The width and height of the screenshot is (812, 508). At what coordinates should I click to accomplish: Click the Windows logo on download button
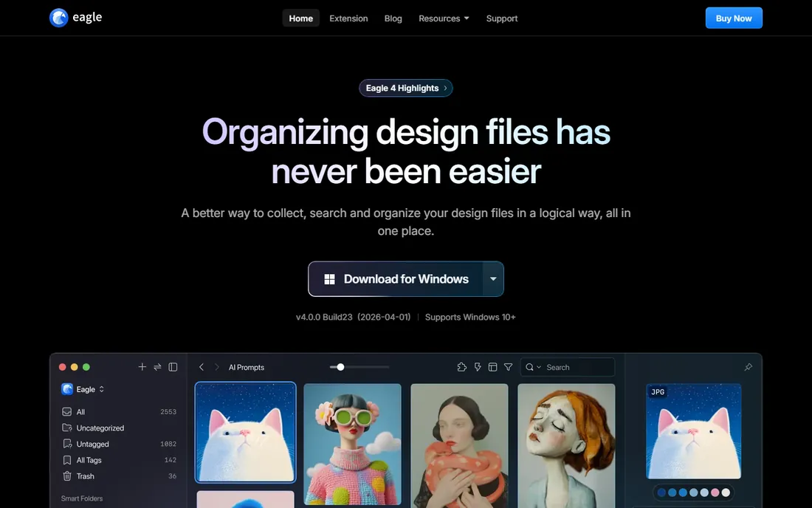pos(329,279)
